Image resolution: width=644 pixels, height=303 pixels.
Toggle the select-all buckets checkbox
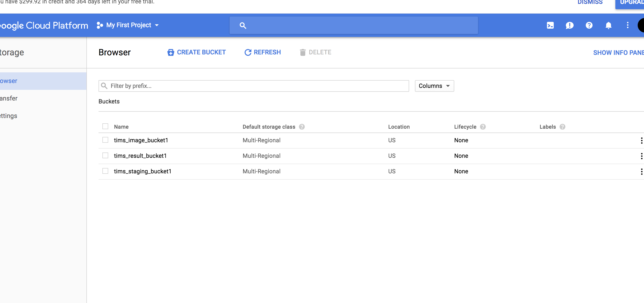coord(105,126)
